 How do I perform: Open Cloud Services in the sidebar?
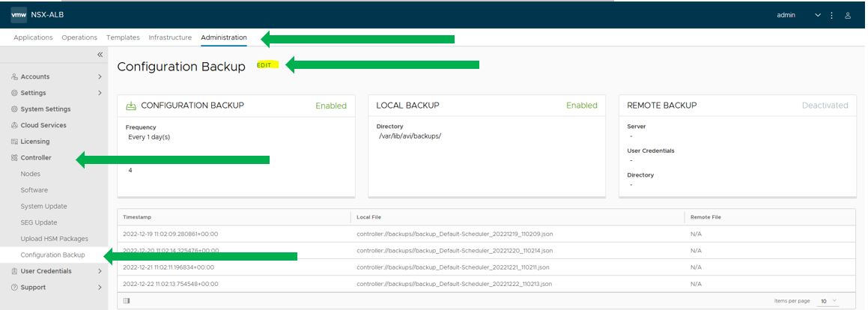pos(43,125)
